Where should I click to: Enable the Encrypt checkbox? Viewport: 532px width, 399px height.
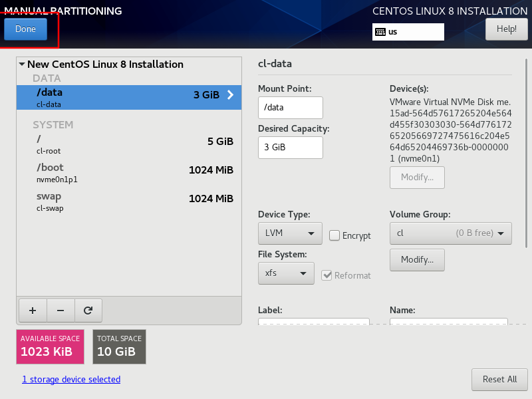coord(334,235)
